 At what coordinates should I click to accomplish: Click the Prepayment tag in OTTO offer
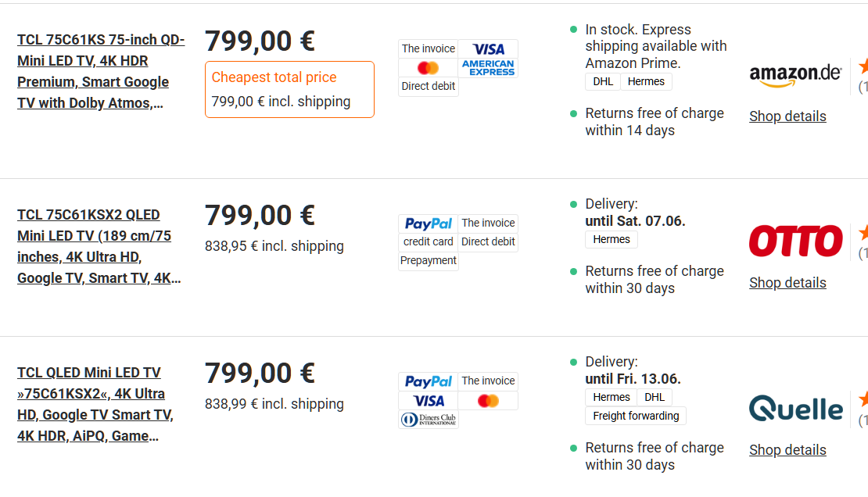point(428,261)
